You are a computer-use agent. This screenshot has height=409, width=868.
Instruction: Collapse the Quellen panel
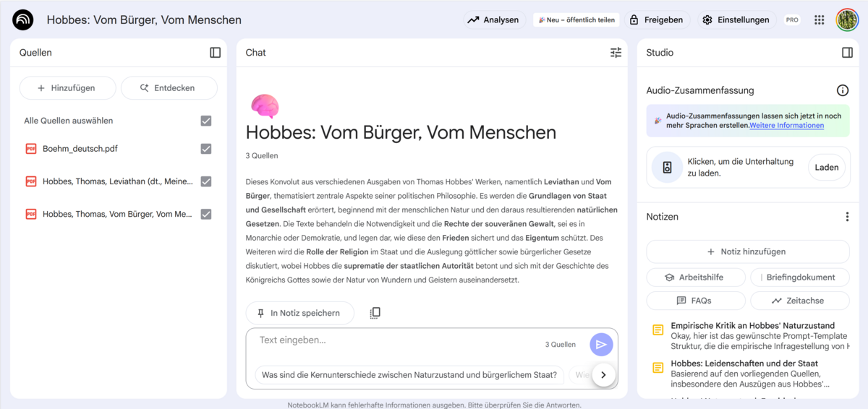[x=215, y=53]
